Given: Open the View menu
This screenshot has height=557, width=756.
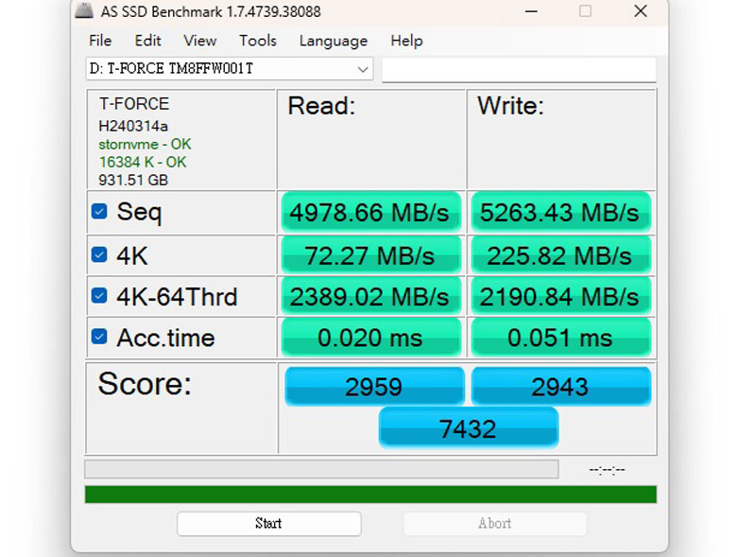Looking at the screenshot, I should (x=199, y=41).
